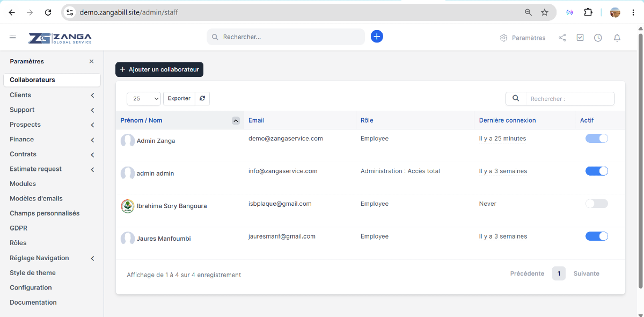This screenshot has height=317, width=644.
Task: Open Documentation in the sidebar
Action: point(33,302)
